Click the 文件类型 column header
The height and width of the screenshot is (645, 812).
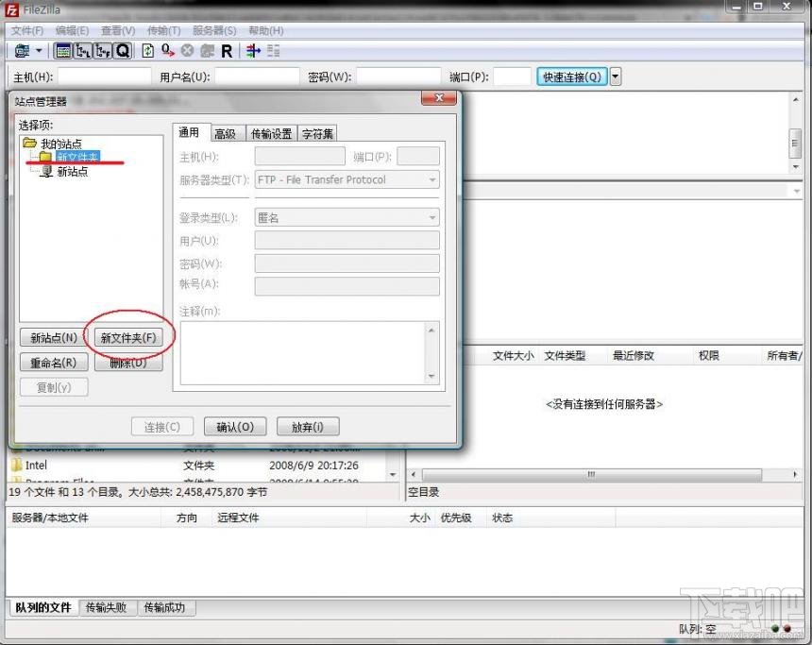(565, 355)
